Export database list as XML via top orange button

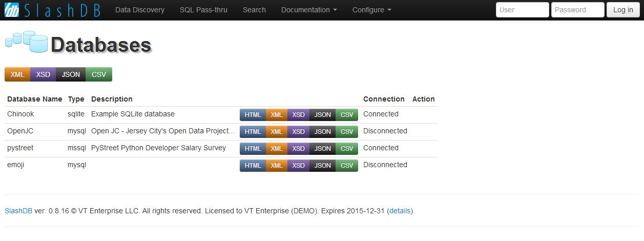click(x=17, y=74)
